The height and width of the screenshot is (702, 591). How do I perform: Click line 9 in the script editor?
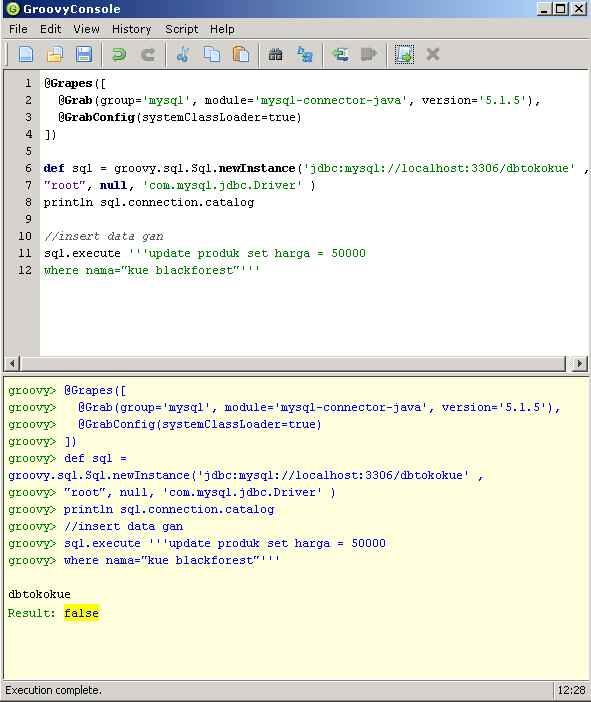click(x=313, y=219)
